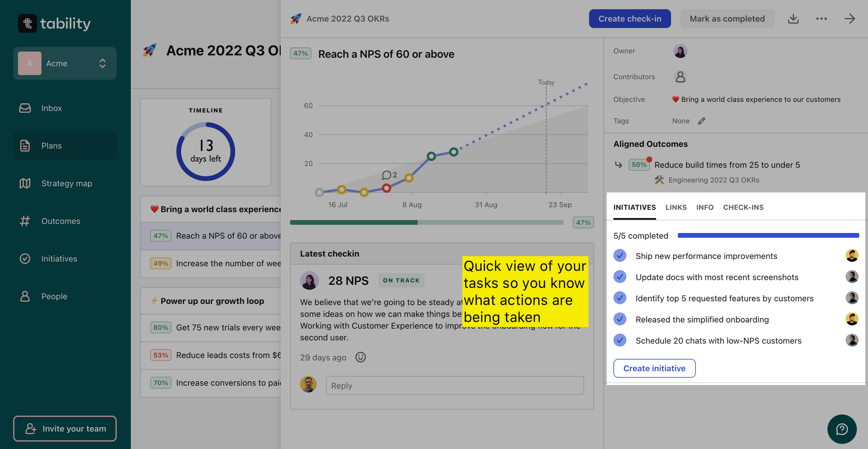Open the three-dots more options menu
Viewport: 868px width, 449px height.
tap(822, 19)
